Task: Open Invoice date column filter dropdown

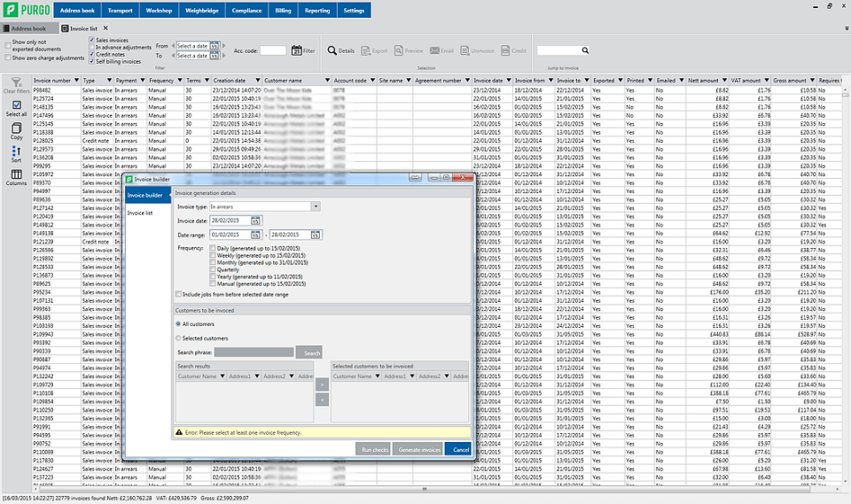Action: tap(509, 81)
